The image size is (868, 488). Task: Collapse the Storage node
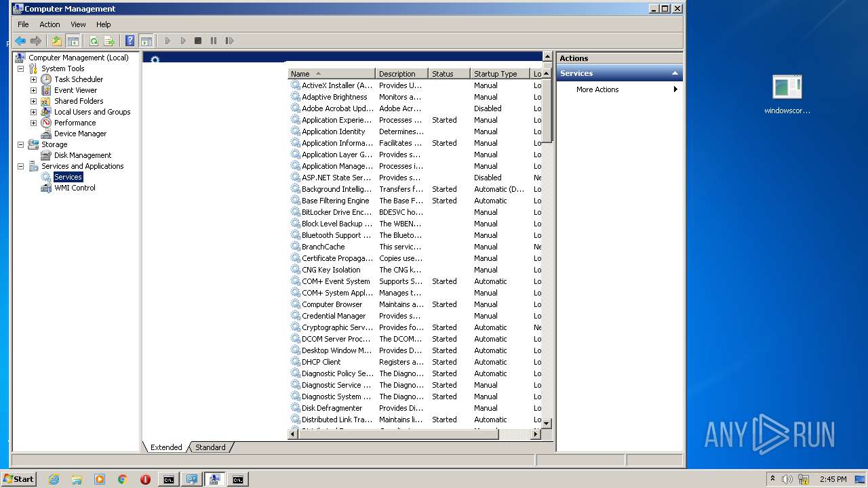(20, 144)
